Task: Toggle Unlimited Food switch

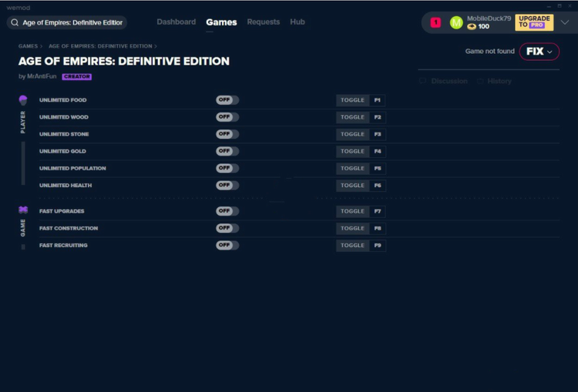Action: coord(227,100)
